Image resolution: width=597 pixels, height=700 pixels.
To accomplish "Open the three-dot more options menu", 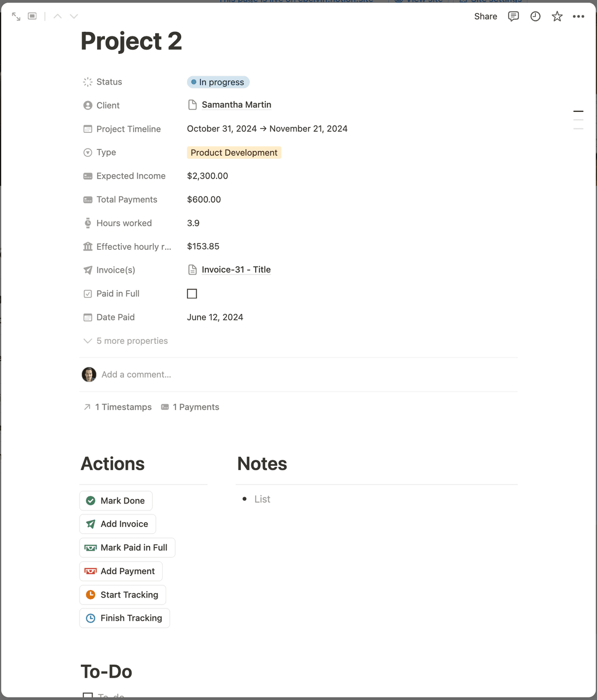I will point(579,16).
